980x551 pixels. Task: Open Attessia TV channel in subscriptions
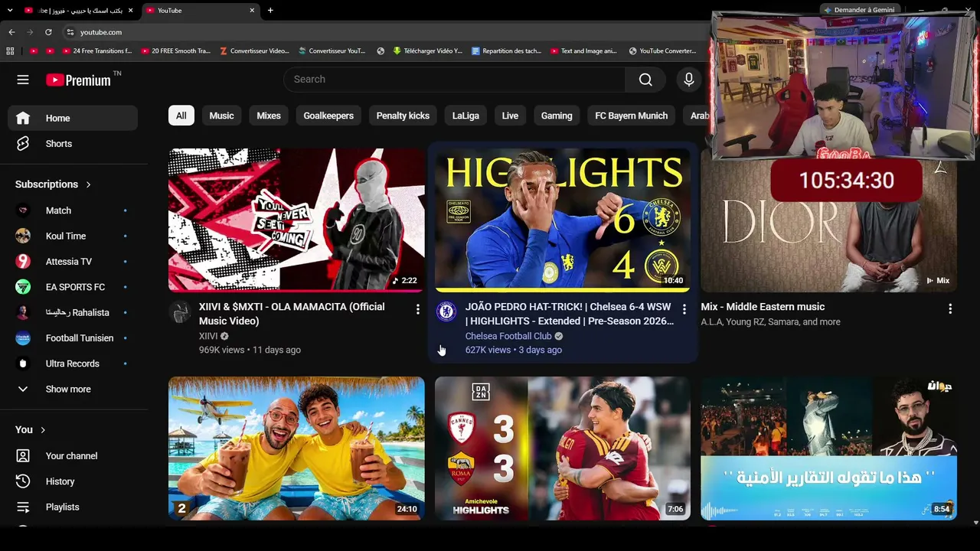click(74, 262)
